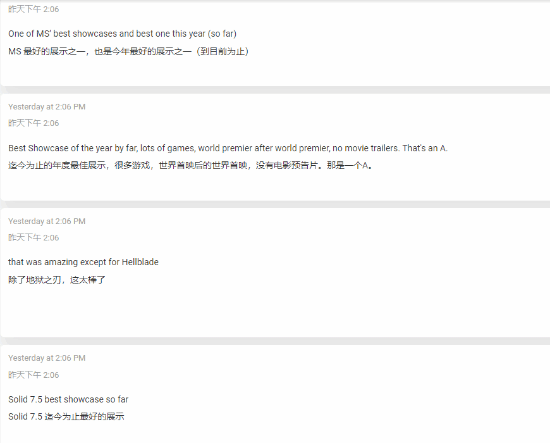Click the Chinese timestamp above Best Showcase comment

(34, 123)
